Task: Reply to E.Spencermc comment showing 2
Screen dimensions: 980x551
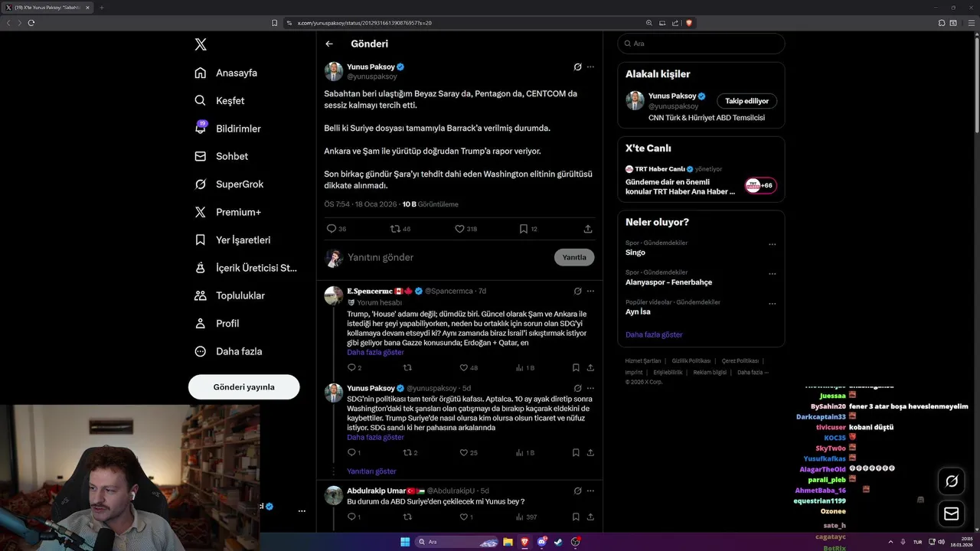Action: pyautogui.click(x=354, y=368)
